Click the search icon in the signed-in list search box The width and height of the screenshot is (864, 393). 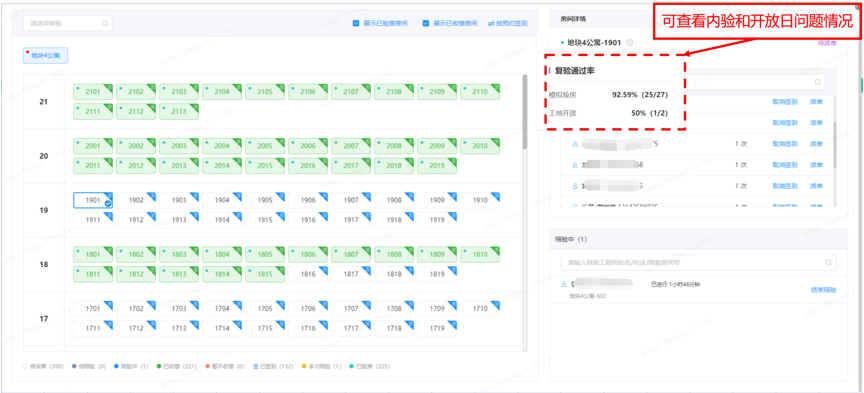coord(818,82)
